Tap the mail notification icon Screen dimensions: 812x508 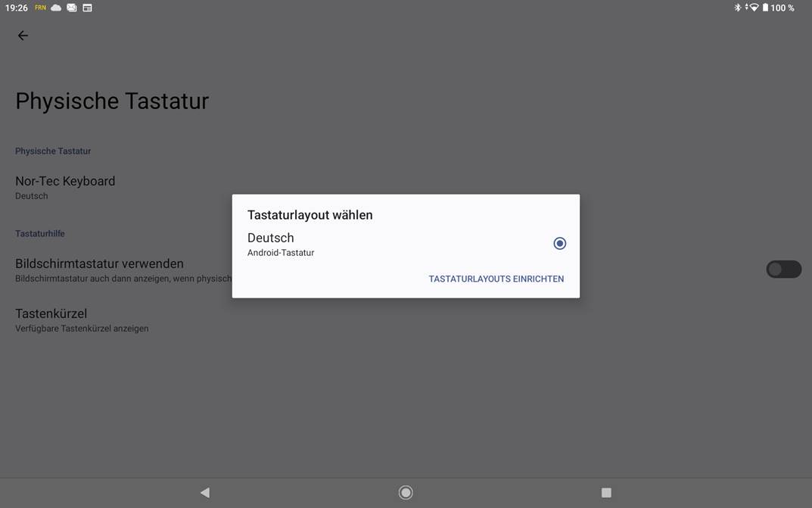click(x=72, y=8)
